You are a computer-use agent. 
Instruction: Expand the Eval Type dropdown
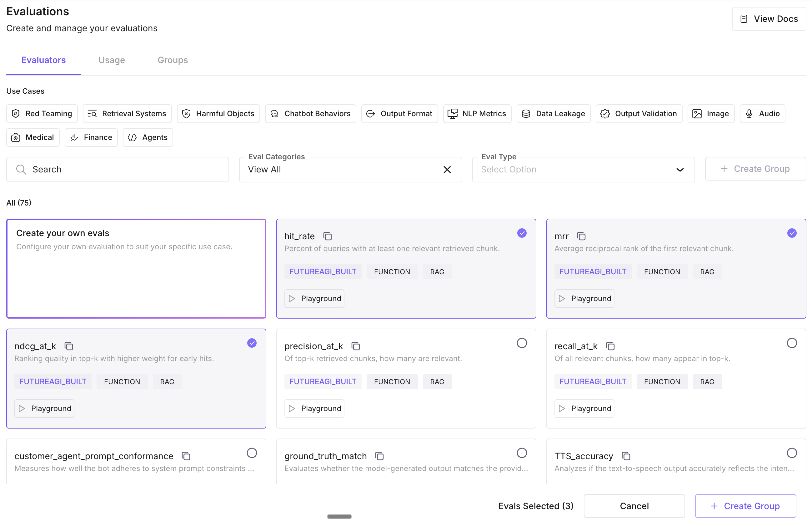(679, 170)
